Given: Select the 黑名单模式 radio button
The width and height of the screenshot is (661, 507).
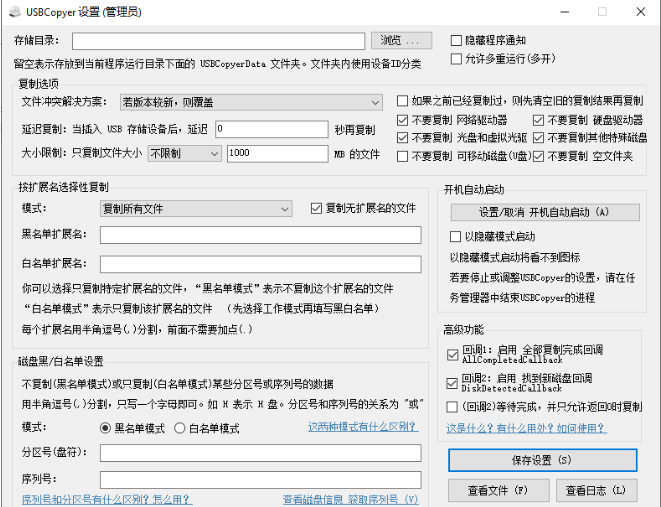Looking at the screenshot, I should [107, 428].
